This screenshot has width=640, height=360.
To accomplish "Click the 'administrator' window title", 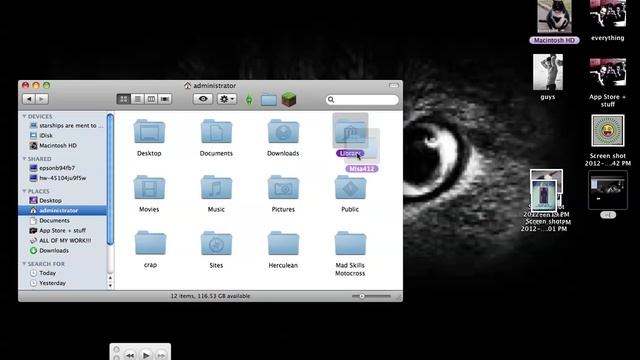I will coord(214,86).
